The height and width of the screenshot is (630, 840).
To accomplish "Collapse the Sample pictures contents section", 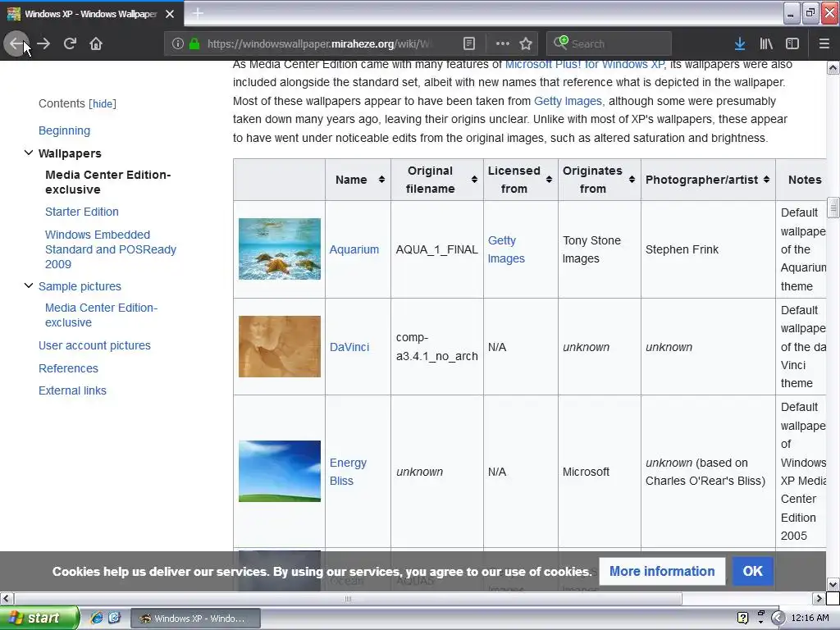I will pos(29,286).
